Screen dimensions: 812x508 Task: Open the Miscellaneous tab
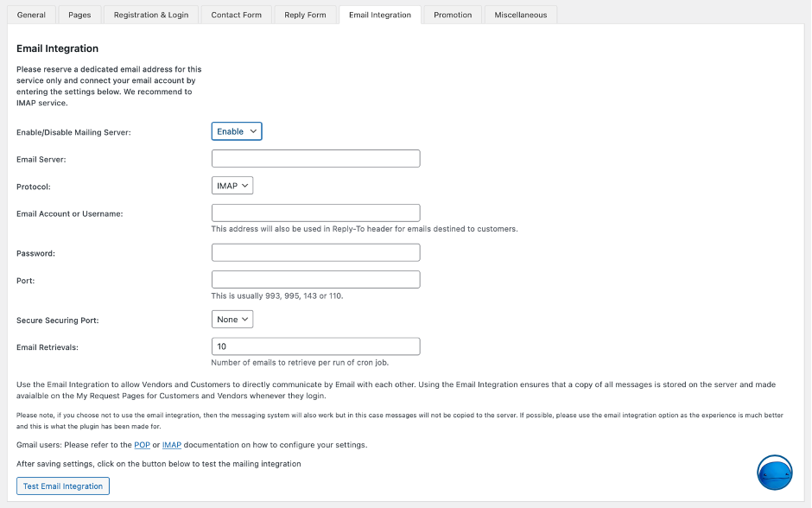pyautogui.click(x=520, y=15)
